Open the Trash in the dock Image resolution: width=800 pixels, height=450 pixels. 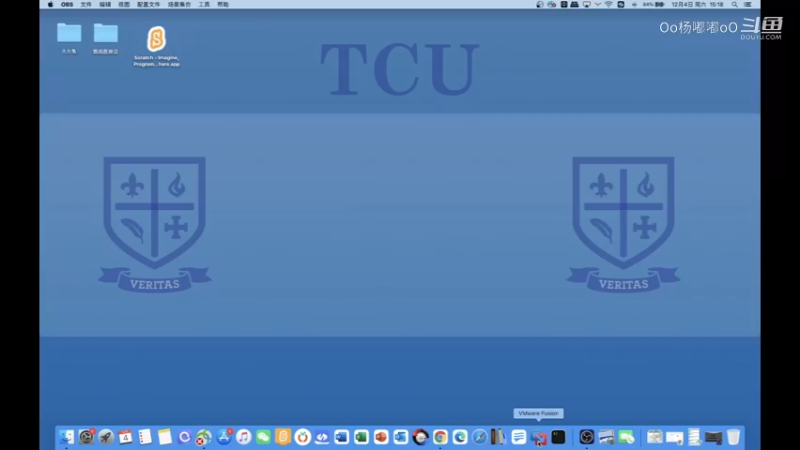pos(733,437)
